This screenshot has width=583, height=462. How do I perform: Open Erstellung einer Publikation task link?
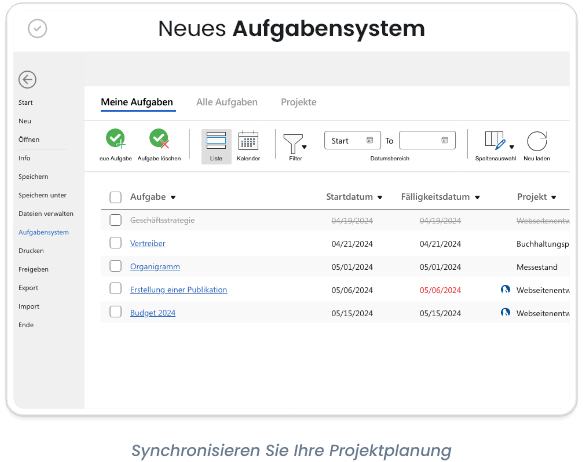[x=178, y=290]
